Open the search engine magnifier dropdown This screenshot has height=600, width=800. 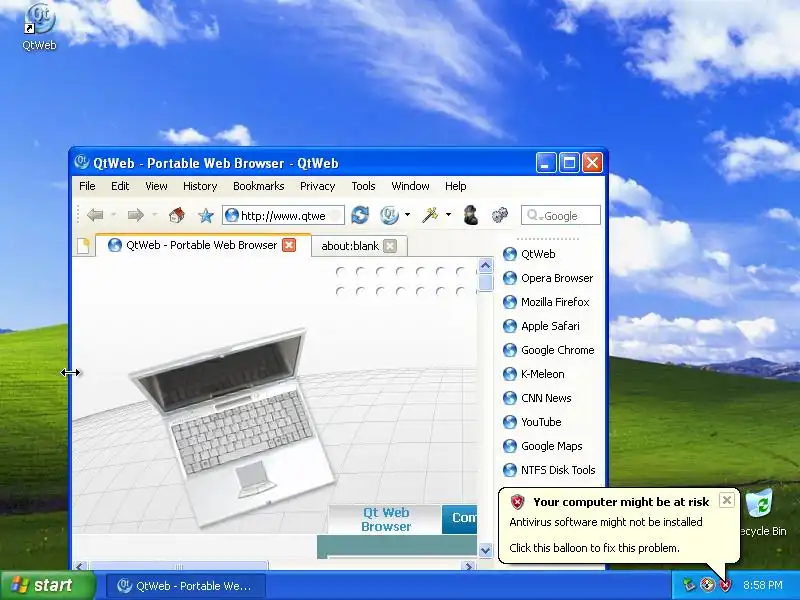pos(534,215)
